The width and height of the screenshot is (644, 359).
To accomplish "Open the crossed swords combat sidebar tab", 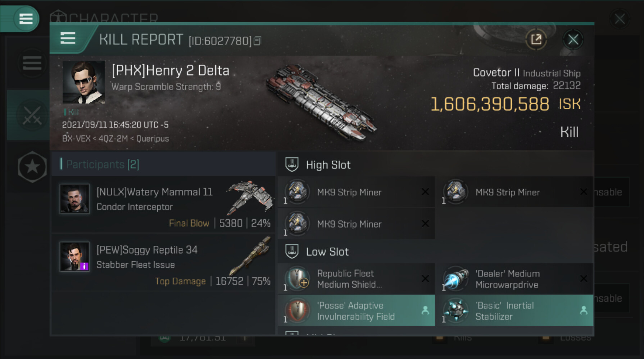I will tap(32, 116).
